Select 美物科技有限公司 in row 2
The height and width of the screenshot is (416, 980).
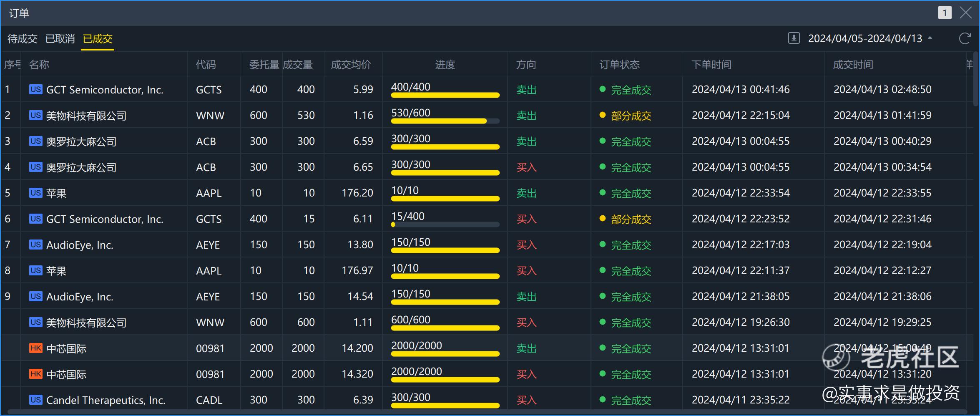86,116
